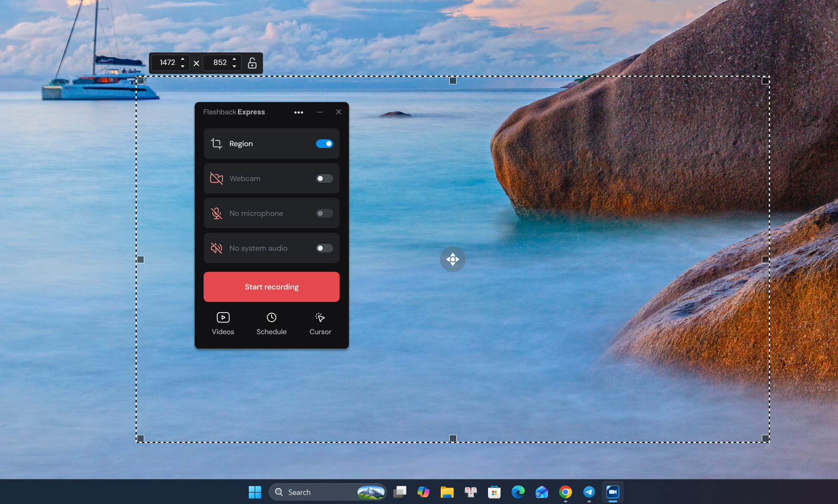Open the Schedule recording option

coord(272,323)
